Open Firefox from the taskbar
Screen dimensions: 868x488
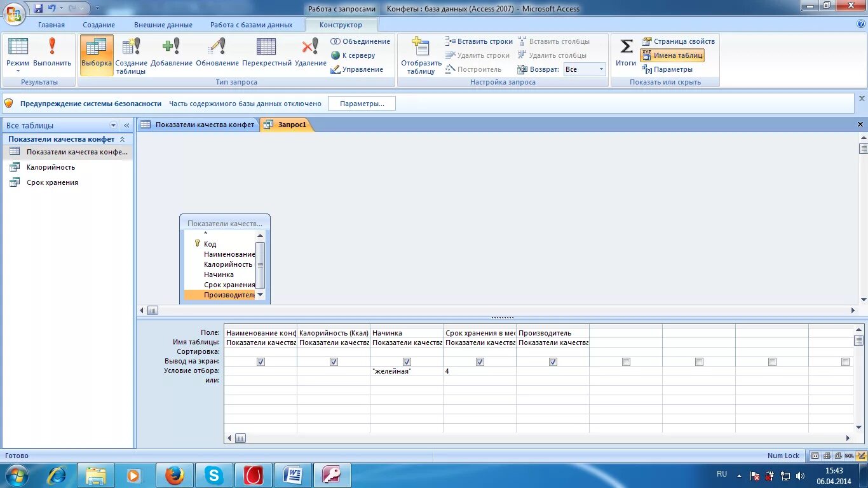tap(174, 475)
